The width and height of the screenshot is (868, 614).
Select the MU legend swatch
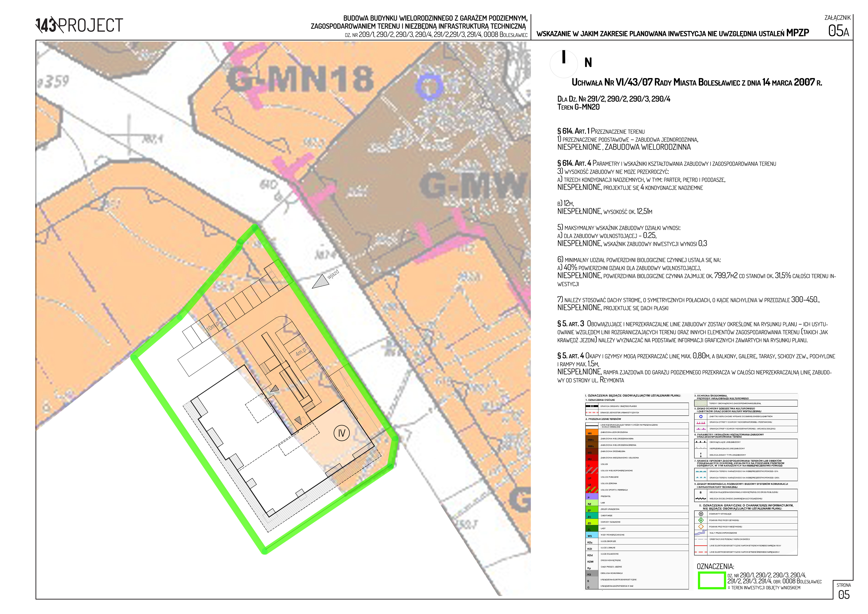tap(592, 458)
